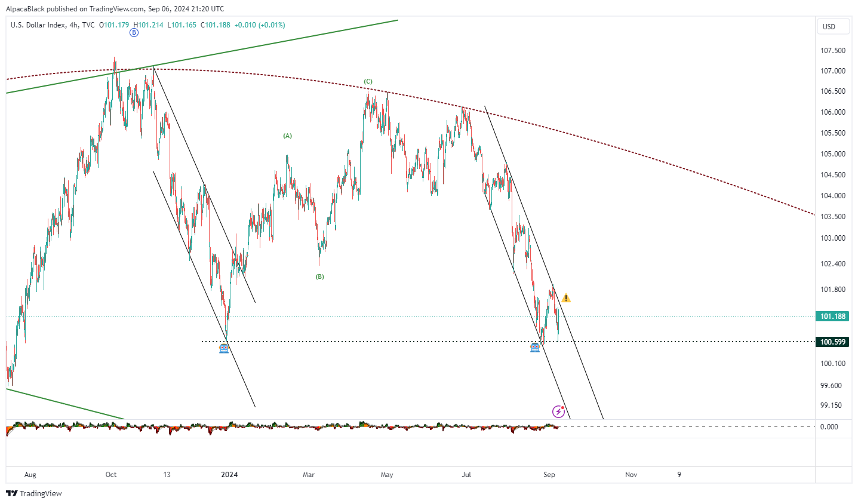The image size is (858, 504).
Task: Click the TradingView logo at bottom left
Action: click(x=34, y=493)
